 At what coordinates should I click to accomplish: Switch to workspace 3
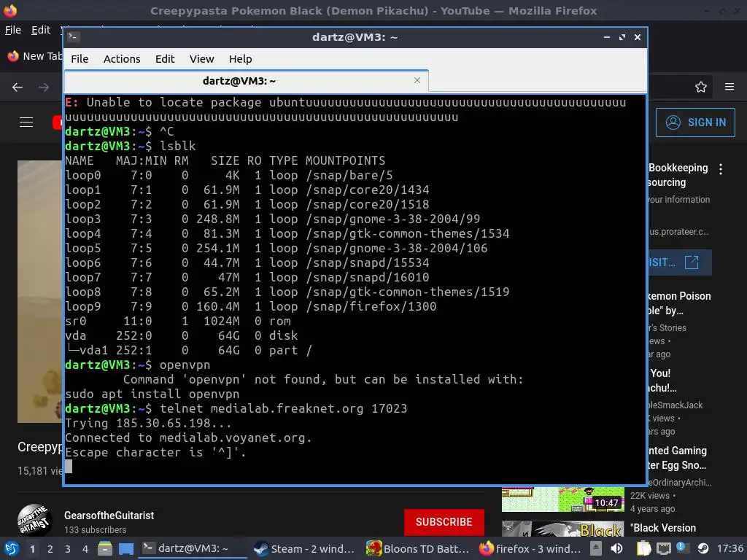pos(68,549)
